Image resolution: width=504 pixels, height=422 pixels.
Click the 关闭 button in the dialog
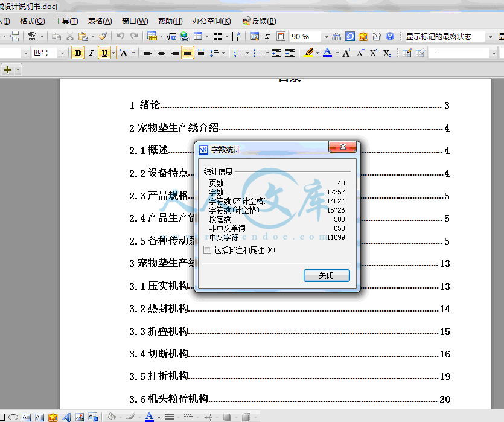pos(327,275)
